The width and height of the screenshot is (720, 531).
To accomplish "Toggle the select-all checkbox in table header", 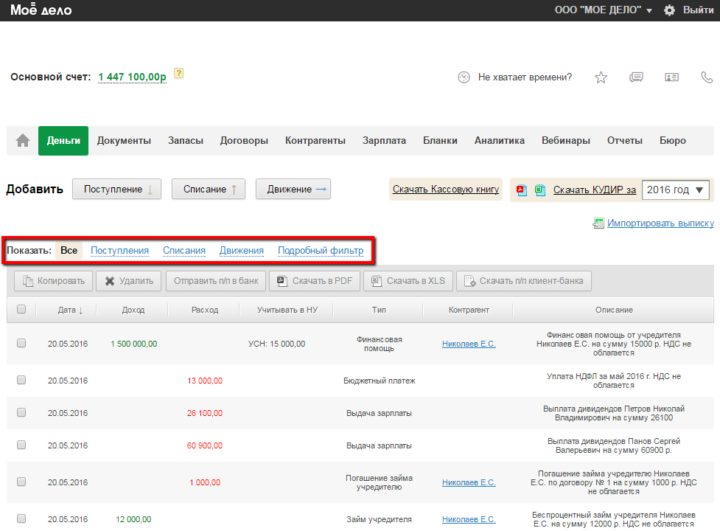I will pyautogui.click(x=21, y=310).
